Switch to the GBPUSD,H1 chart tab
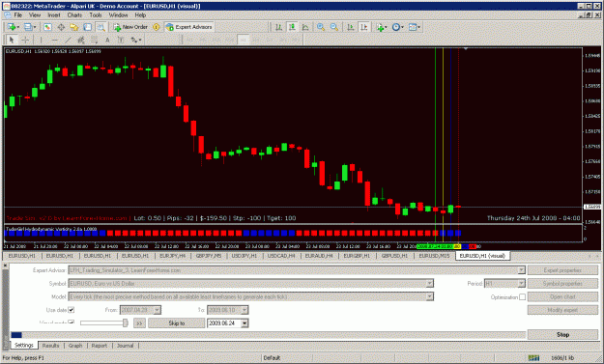The image size is (604, 364). [394, 256]
